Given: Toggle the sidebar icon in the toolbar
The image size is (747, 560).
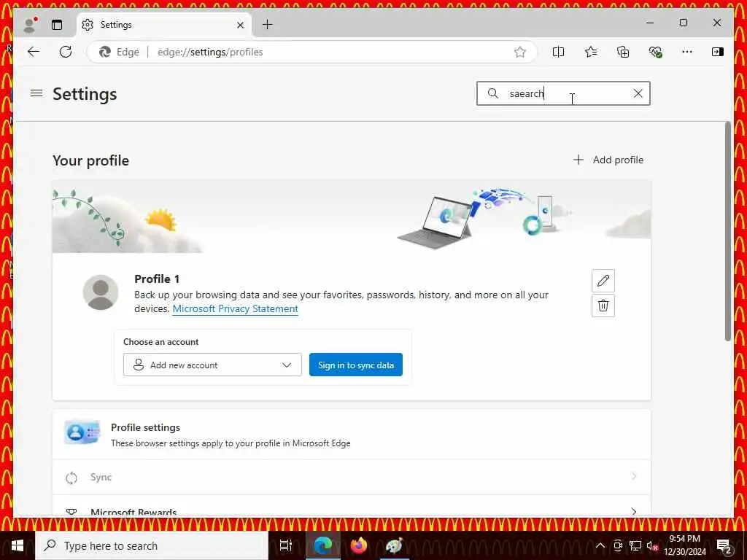Looking at the screenshot, I should 718,52.
